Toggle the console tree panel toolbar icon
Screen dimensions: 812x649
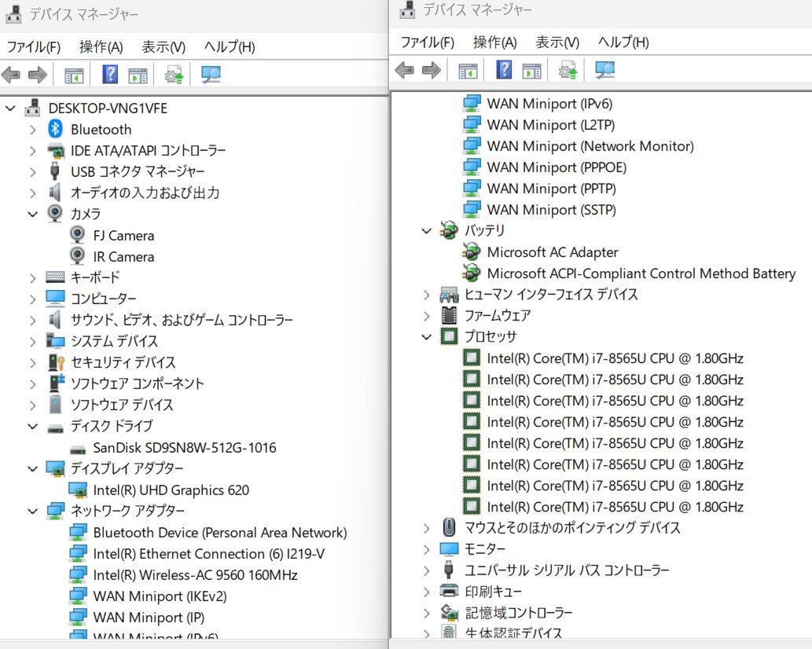tap(75, 75)
